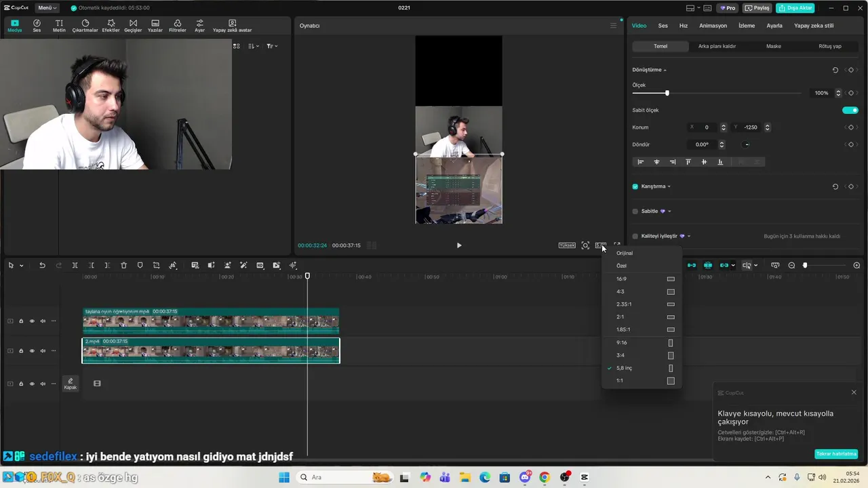Click the Tekrar hatırlatma button
The image size is (868, 488).
click(x=836, y=453)
